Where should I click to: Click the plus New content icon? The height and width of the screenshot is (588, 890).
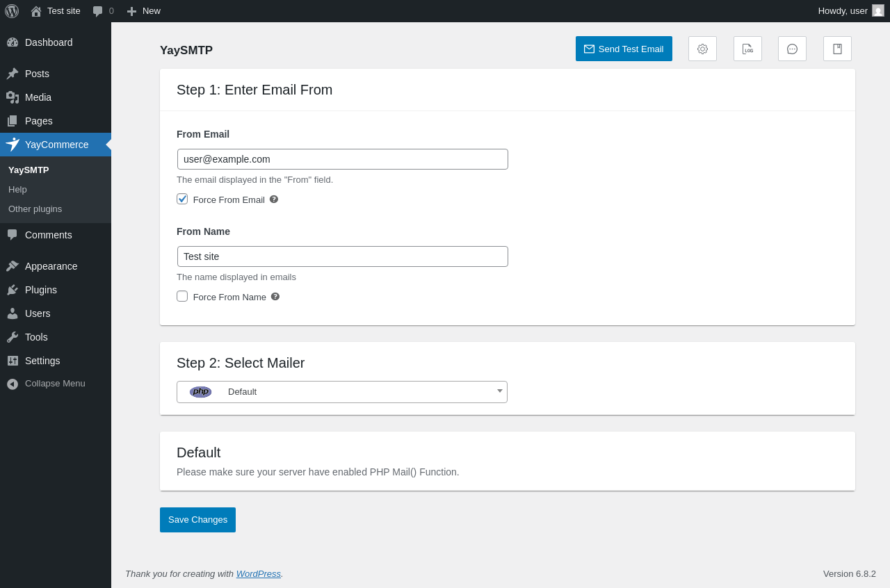[x=131, y=11]
